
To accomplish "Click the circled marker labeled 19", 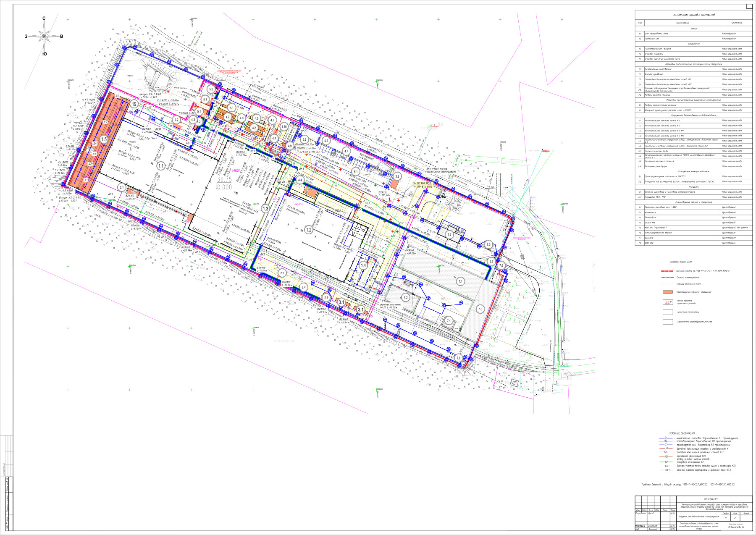I will 134,104.
